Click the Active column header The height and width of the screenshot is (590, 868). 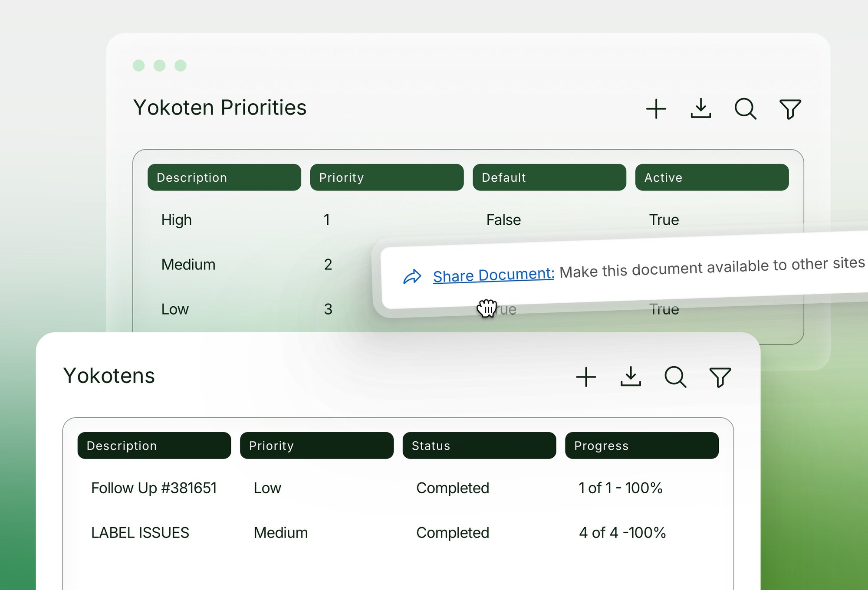(712, 177)
